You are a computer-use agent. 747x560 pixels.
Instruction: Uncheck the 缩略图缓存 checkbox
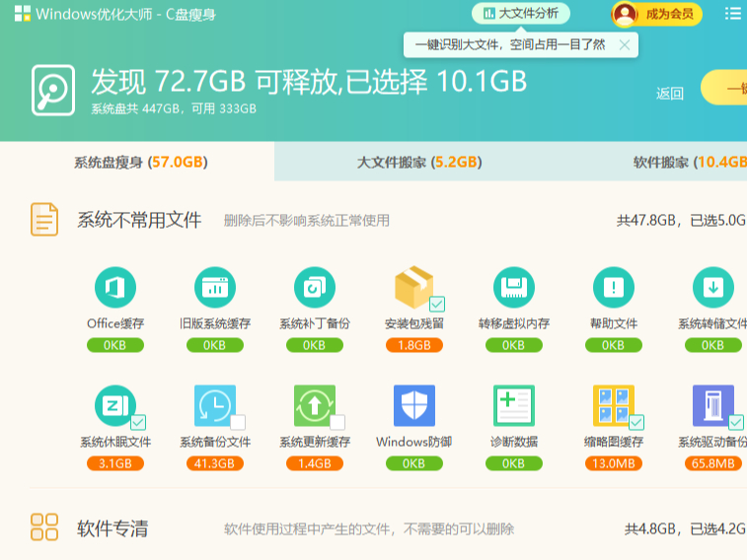click(x=636, y=422)
